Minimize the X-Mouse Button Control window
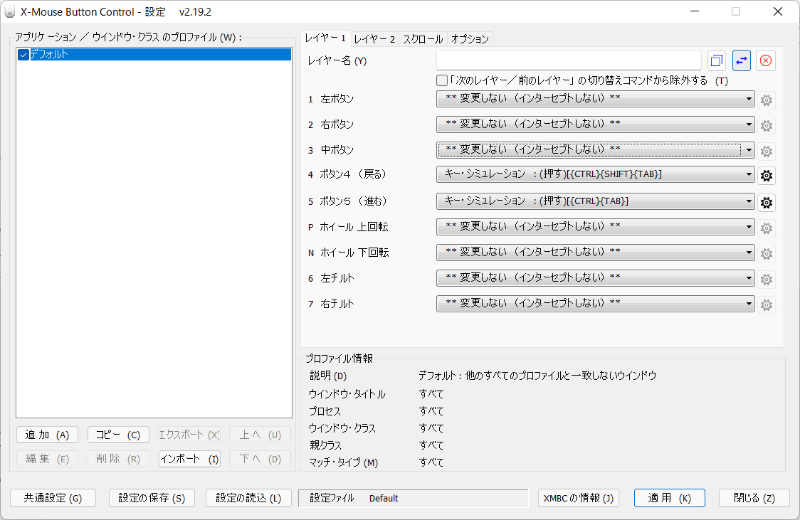The height and width of the screenshot is (520, 800). click(694, 12)
